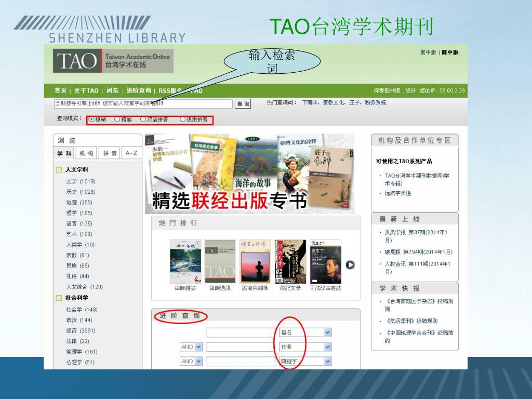532x399 pixels.
Task: Click the 精选联经出版专书 banner
Action: click(249, 174)
